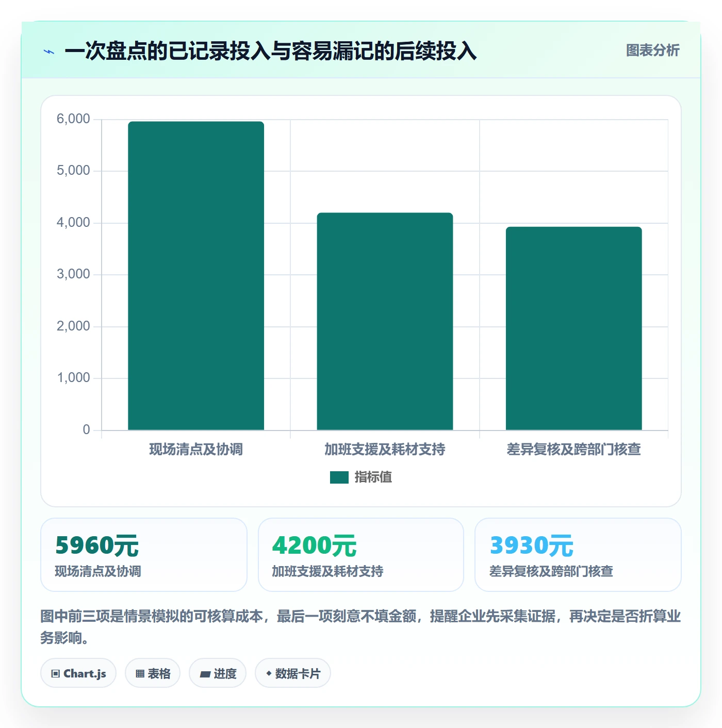
Task: Click the grid icon in the 表格 chip
Action: pos(140,674)
